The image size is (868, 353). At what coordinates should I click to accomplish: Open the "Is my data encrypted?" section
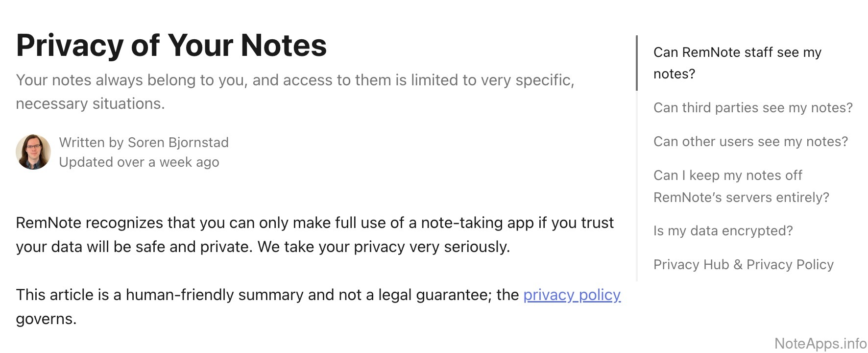[x=723, y=231]
